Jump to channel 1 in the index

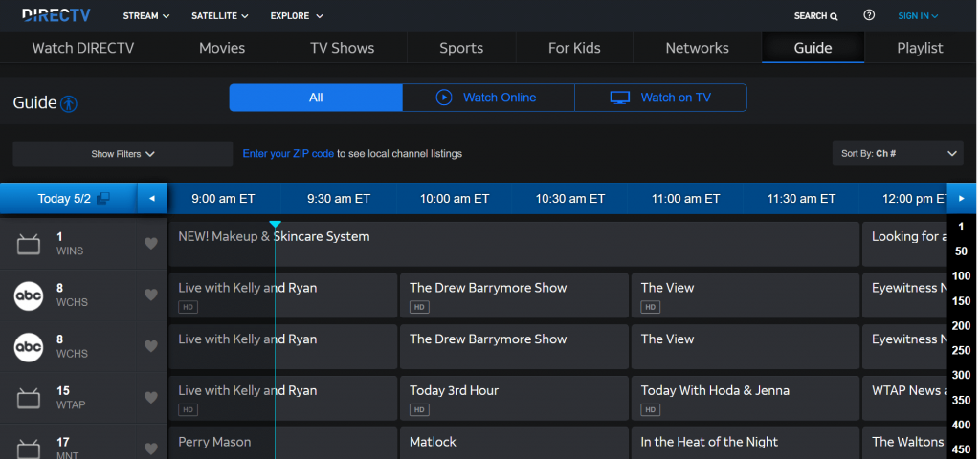[x=961, y=227]
